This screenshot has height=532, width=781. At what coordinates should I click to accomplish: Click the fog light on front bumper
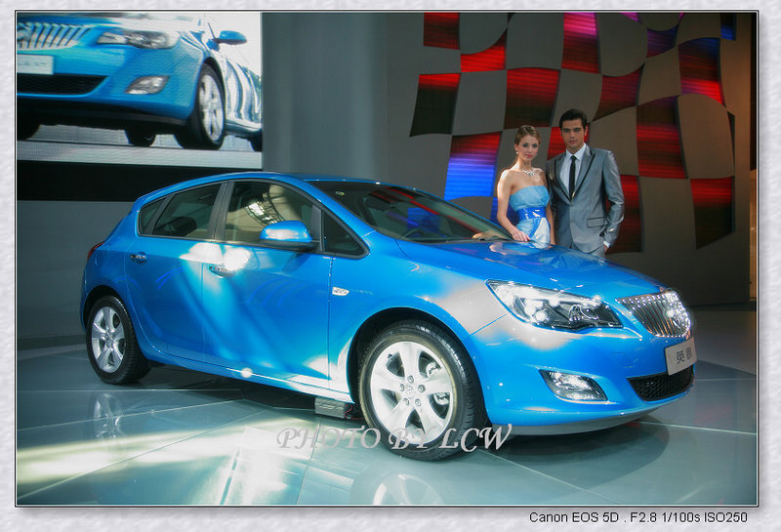click(573, 386)
